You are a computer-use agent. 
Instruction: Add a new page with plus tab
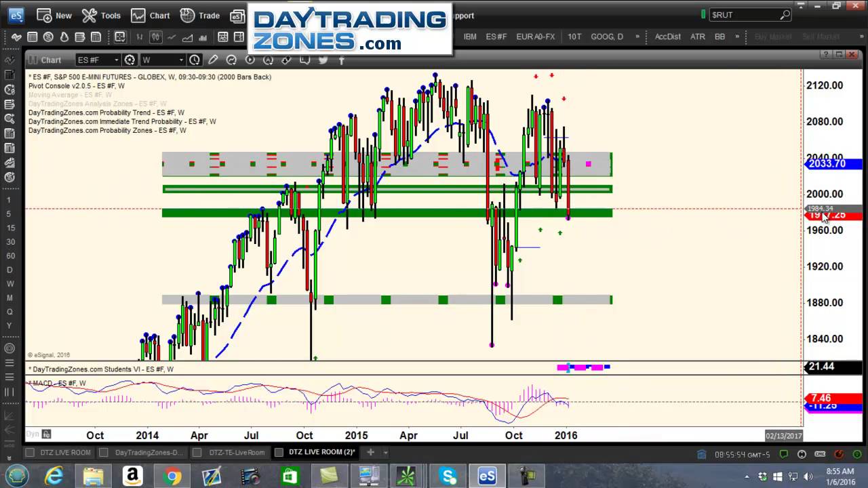pos(370,452)
